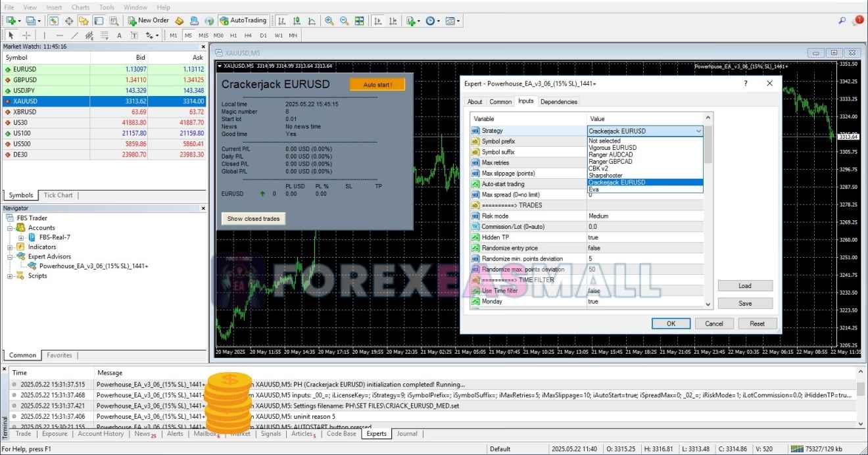The width and height of the screenshot is (868, 455).
Task: Click the Terminal log vertical scrollbar
Action: tap(861, 398)
